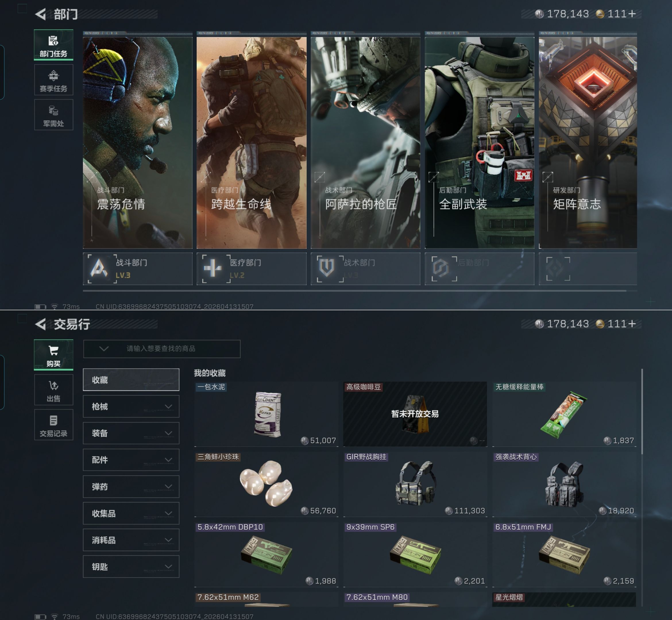The height and width of the screenshot is (620, 672).
Task: Expand the 枪械 category dropdown
Action: [x=168, y=406]
